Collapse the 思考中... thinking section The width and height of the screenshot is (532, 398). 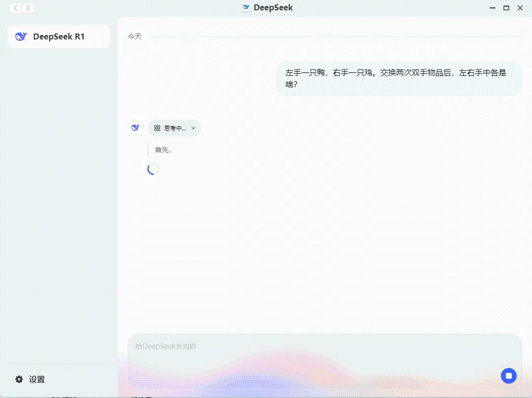pos(174,128)
